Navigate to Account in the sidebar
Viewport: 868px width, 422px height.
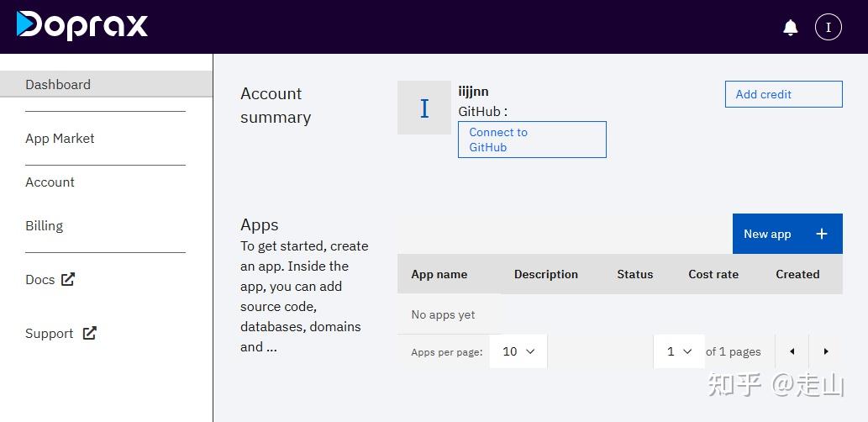(x=50, y=182)
